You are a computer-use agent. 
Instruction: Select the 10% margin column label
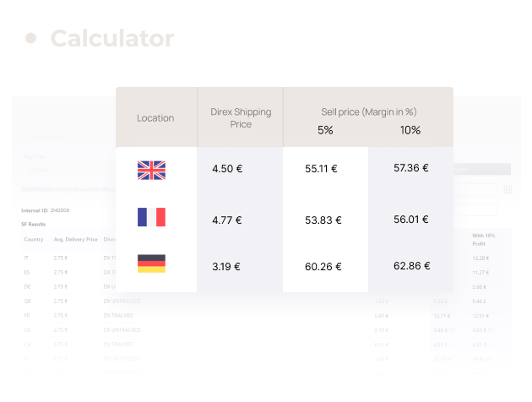pyautogui.click(x=410, y=130)
